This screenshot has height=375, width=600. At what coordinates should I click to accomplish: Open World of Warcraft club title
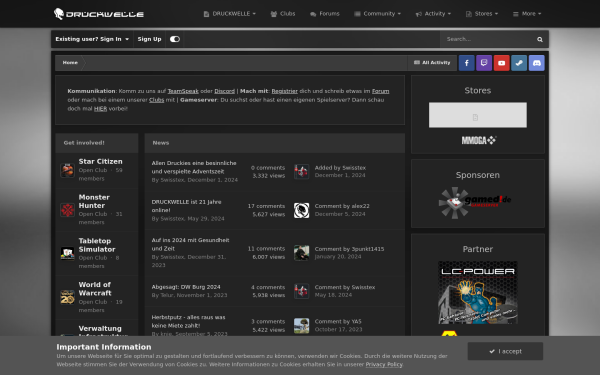(x=95, y=289)
